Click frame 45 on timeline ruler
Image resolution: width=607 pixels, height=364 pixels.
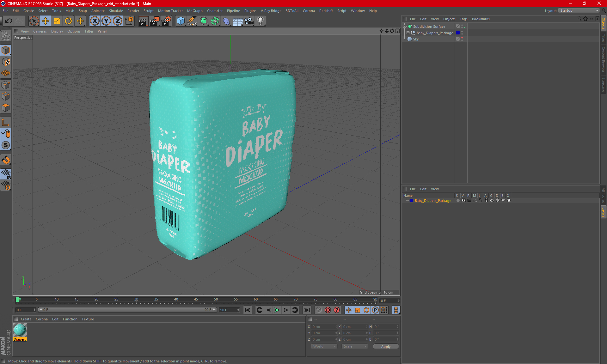pyautogui.click(x=196, y=299)
